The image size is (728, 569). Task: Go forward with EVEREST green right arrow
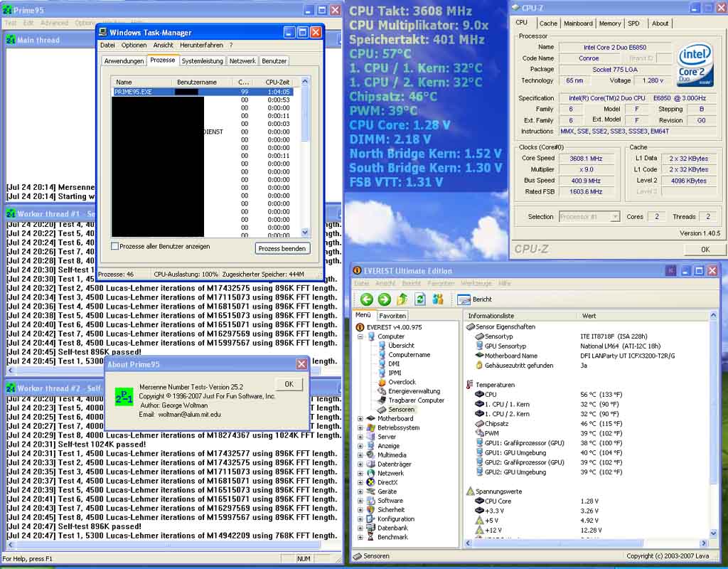pos(384,299)
